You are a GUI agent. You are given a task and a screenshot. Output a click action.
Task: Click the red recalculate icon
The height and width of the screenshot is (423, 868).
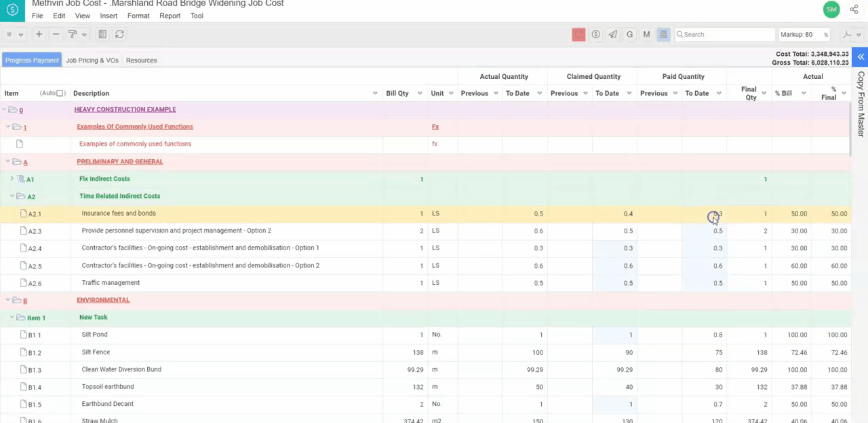tap(579, 34)
